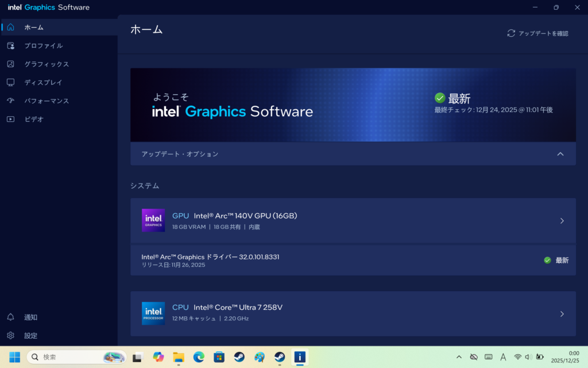
Task: Click the blue Intel Processor logo
Action: 153,313
